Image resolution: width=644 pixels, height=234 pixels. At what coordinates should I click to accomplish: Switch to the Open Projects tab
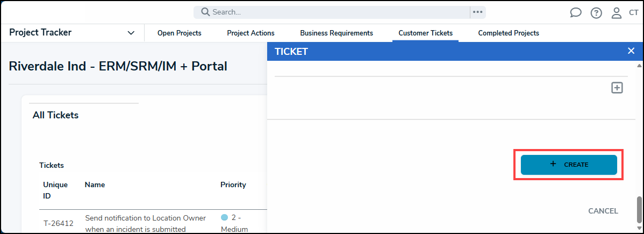click(179, 33)
